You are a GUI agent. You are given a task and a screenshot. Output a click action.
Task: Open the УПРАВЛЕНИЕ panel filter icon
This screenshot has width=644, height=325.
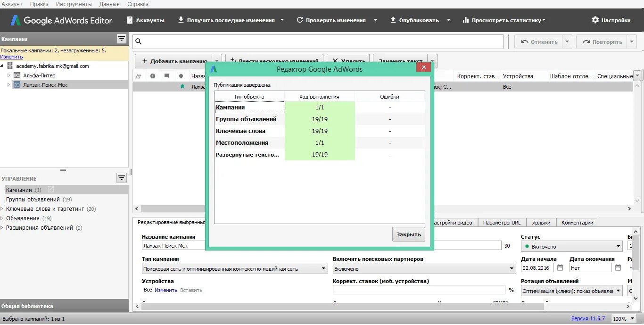coord(122,178)
